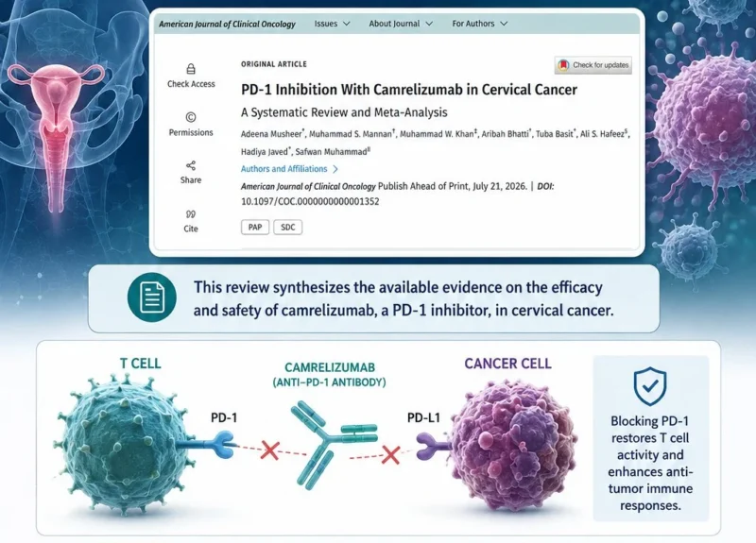
Task: Click the SDC tag button
Action: coord(288,228)
